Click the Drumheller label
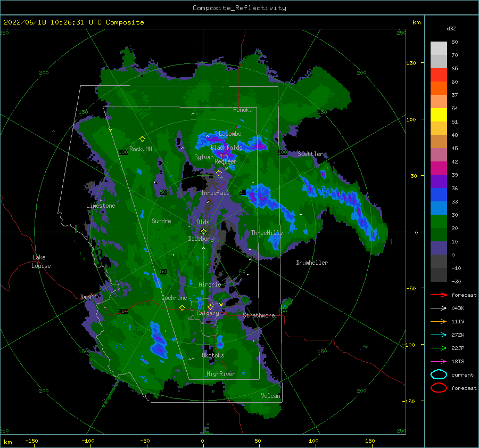 (x=312, y=263)
